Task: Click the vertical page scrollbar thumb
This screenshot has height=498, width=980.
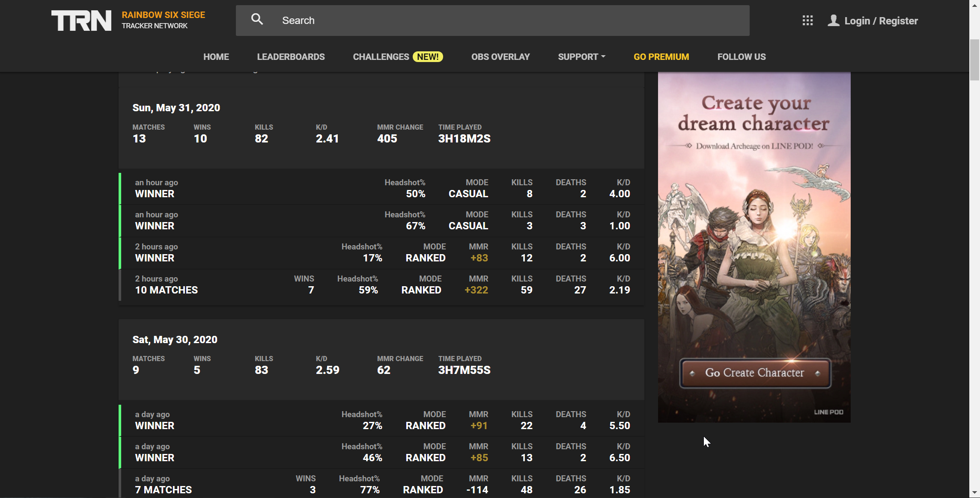Action: point(974,60)
